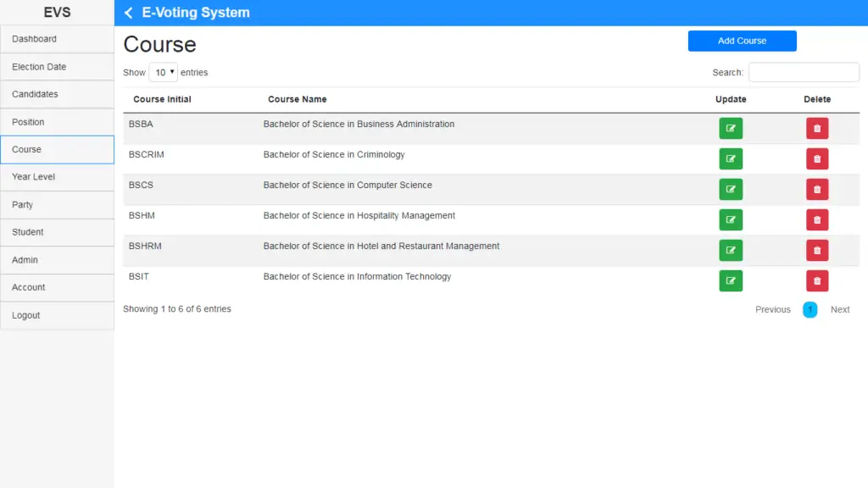Image resolution: width=868 pixels, height=488 pixels.
Task: Open the Show entries dropdown
Action: (163, 72)
